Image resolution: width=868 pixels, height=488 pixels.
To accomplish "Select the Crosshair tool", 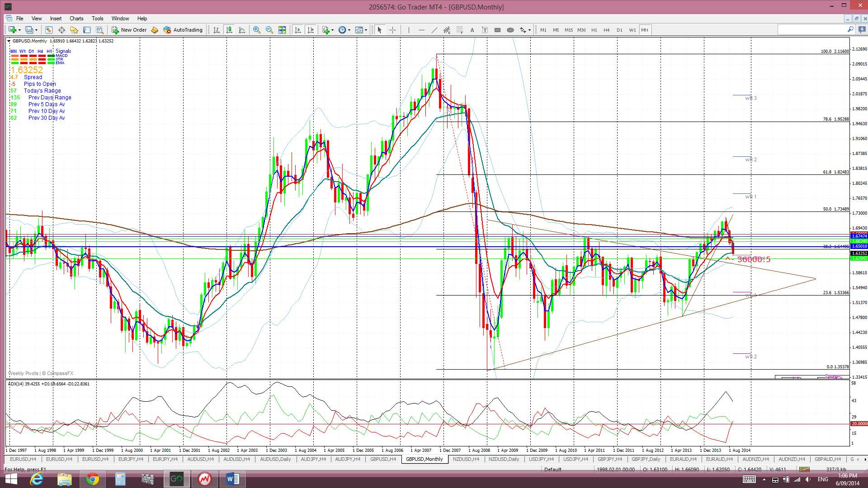I will click(x=392, y=30).
